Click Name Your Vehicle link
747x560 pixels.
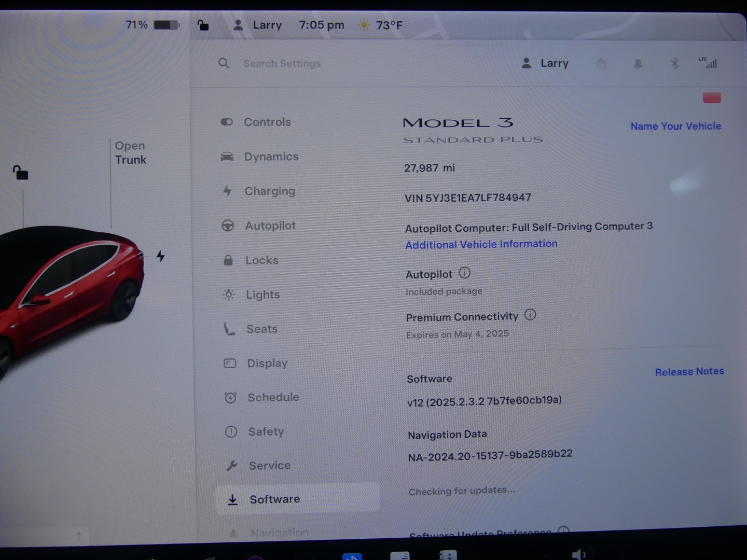[675, 126]
